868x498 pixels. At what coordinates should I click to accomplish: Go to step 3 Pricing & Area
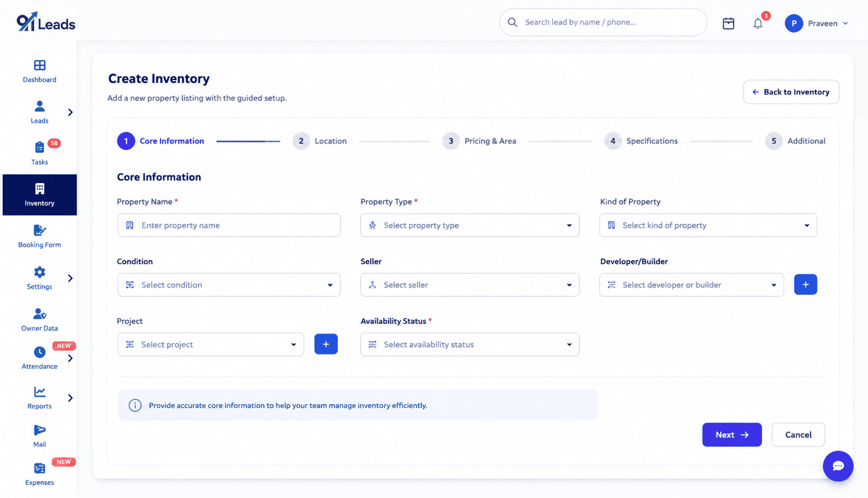point(479,141)
